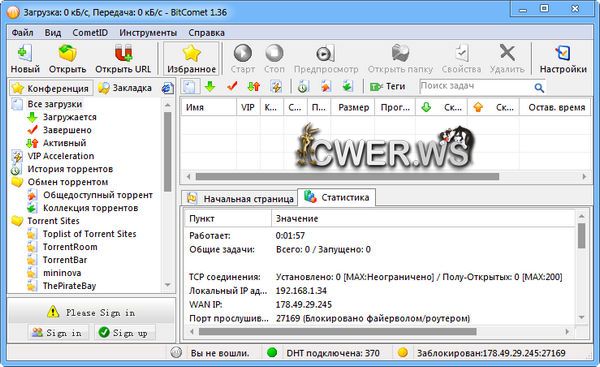Select VIP Acceleration in the tree
Image resolution: width=600 pixels, height=367 pixels.
[x=61, y=156]
